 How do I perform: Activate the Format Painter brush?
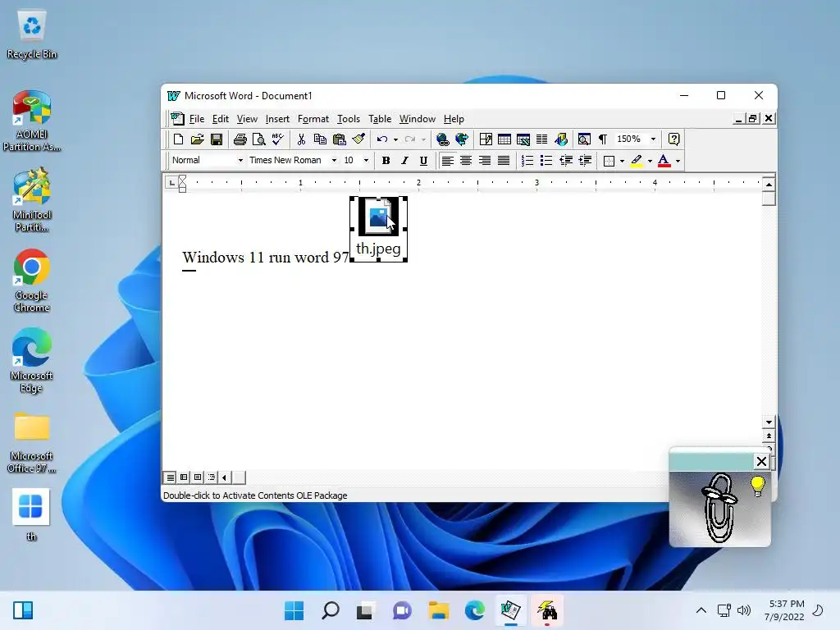coord(358,139)
